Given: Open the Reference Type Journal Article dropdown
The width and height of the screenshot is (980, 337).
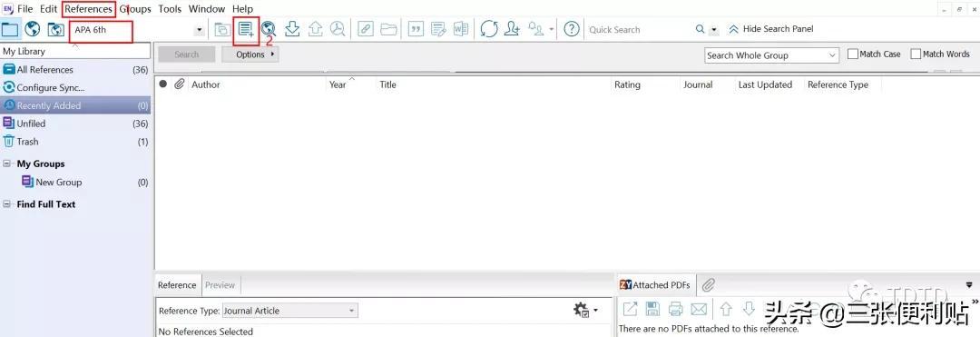Looking at the screenshot, I should [x=290, y=311].
